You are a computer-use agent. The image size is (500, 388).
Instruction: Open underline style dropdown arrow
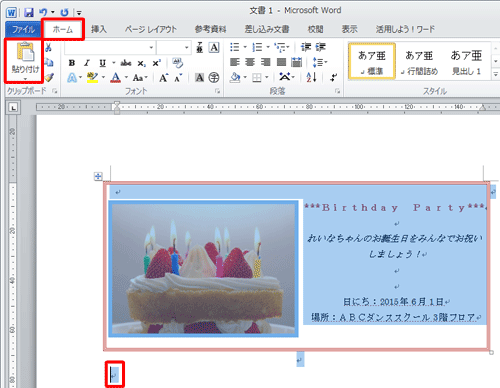(113, 63)
